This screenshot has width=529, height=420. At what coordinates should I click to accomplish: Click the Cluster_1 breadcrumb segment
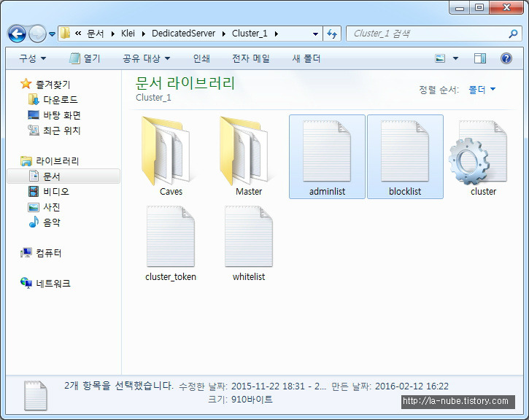250,34
